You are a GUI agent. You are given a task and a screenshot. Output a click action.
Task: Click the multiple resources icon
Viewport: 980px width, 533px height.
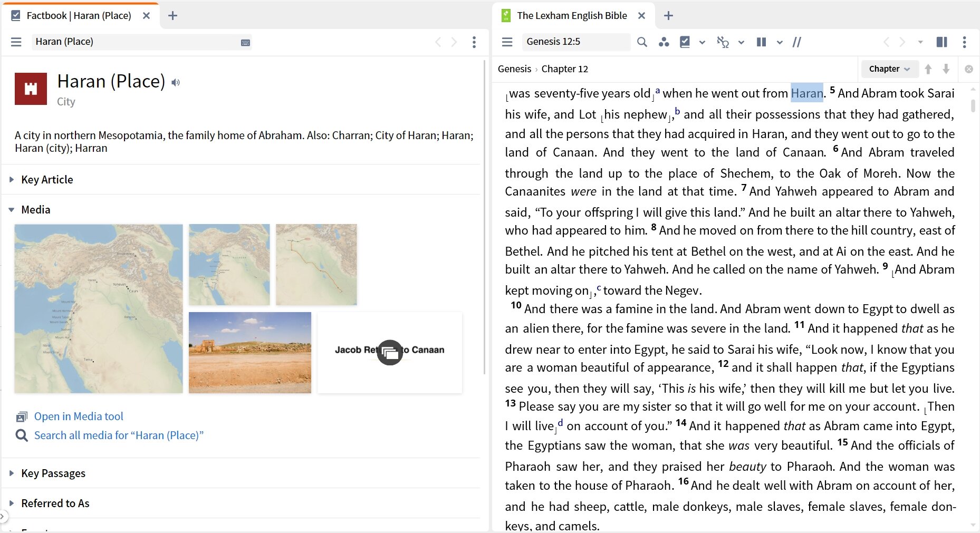(x=664, y=42)
